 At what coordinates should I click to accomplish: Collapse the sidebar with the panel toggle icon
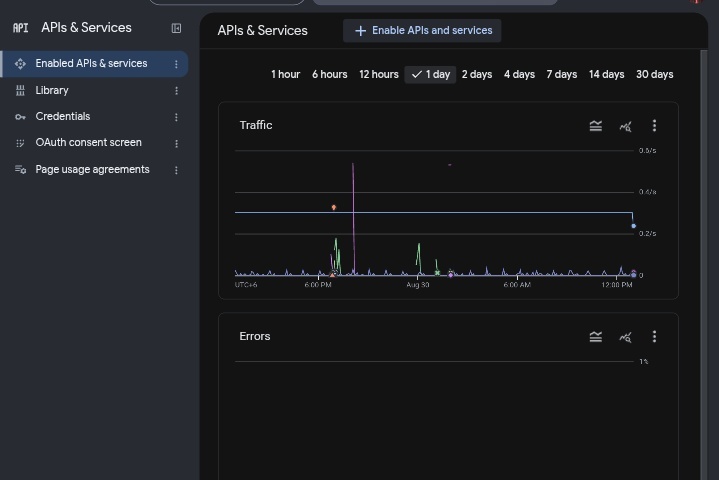pos(176,28)
